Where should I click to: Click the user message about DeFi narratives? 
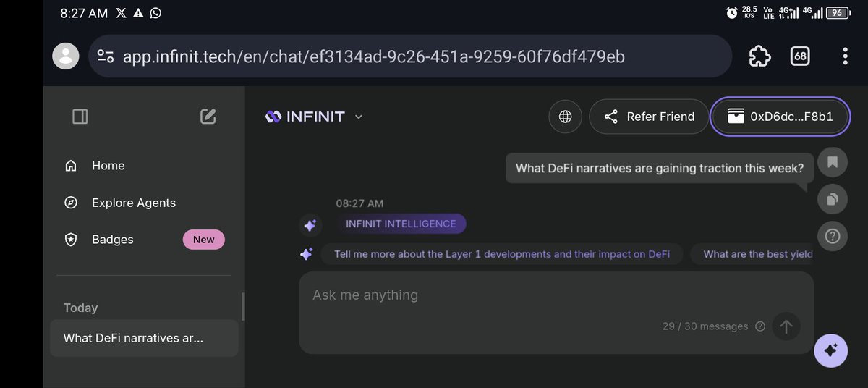pyautogui.click(x=660, y=168)
